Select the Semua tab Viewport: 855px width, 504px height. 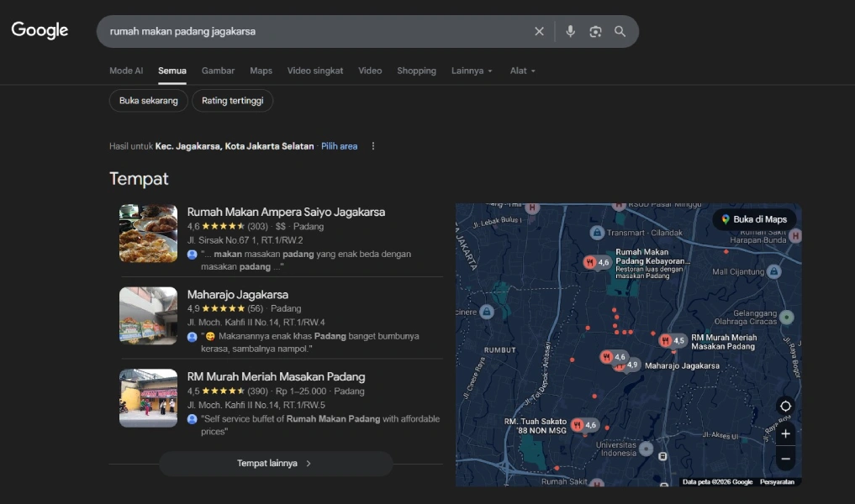pyautogui.click(x=172, y=71)
